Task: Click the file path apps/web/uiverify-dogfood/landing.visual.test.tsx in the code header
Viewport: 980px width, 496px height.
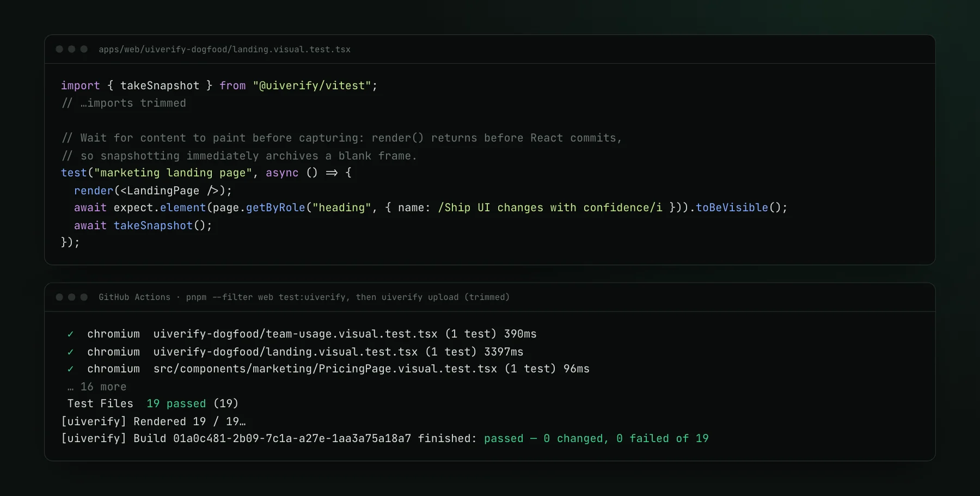Action: pyautogui.click(x=224, y=50)
